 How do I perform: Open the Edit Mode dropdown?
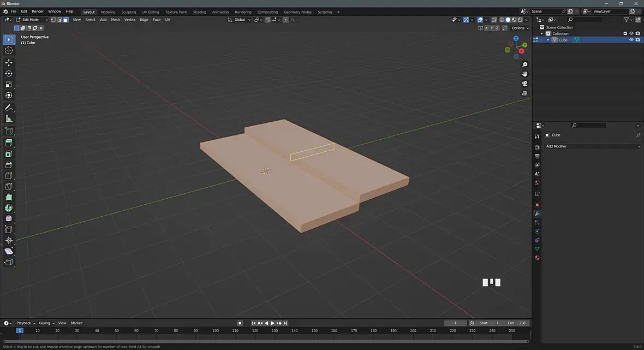click(33, 20)
